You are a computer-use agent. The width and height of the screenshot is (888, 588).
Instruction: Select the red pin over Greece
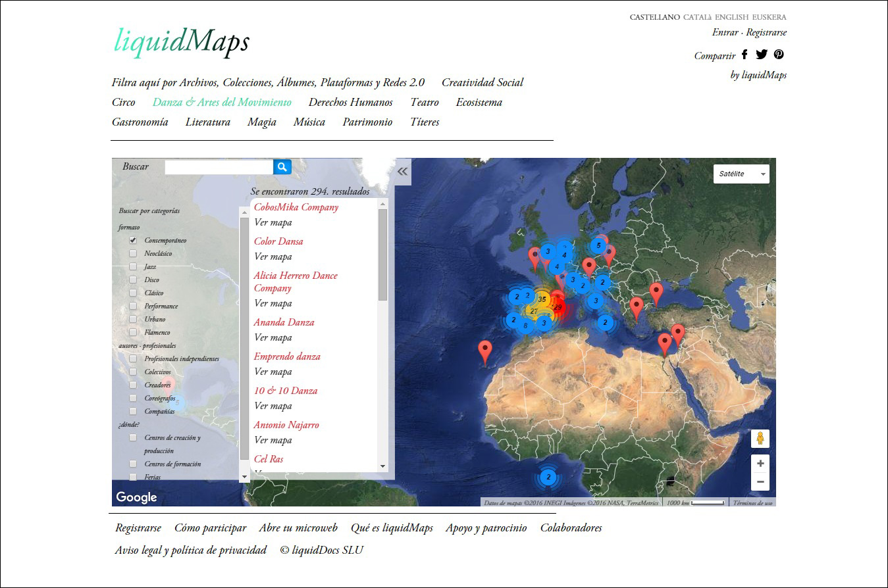pyautogui.click(x=637, y=308)
